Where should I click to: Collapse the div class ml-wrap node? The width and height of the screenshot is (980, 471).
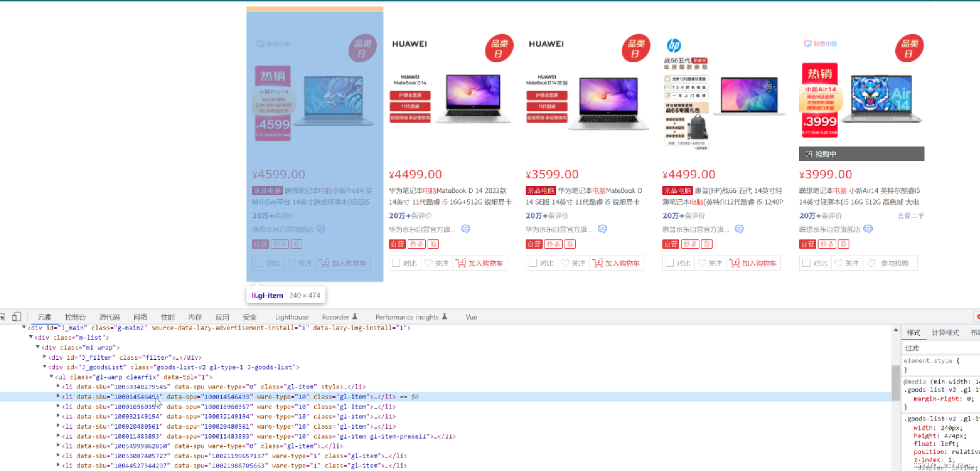click(38, 347)
